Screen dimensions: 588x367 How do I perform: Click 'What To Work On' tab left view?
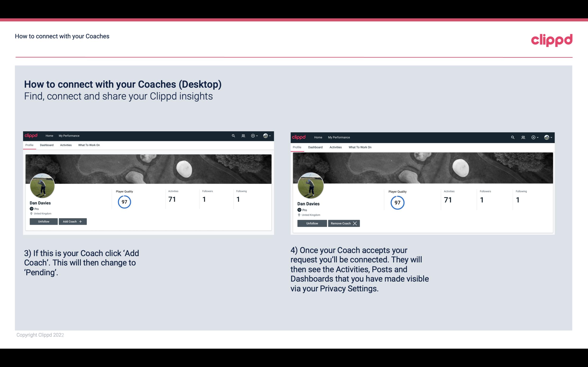tap(88, 145)
